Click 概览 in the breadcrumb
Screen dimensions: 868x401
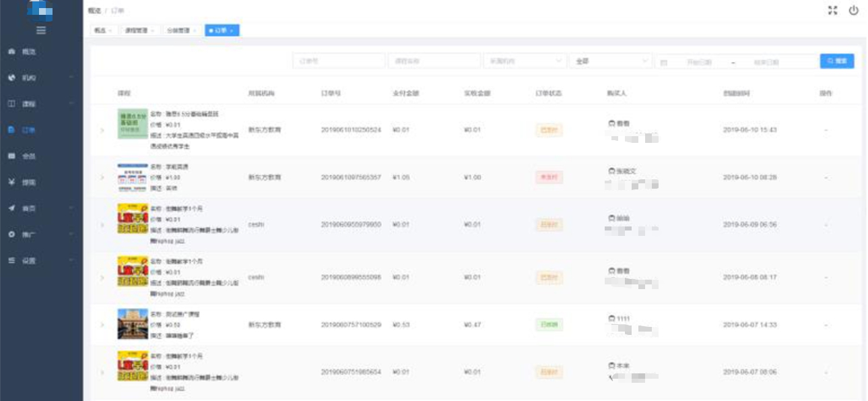(x=94, y=11)
